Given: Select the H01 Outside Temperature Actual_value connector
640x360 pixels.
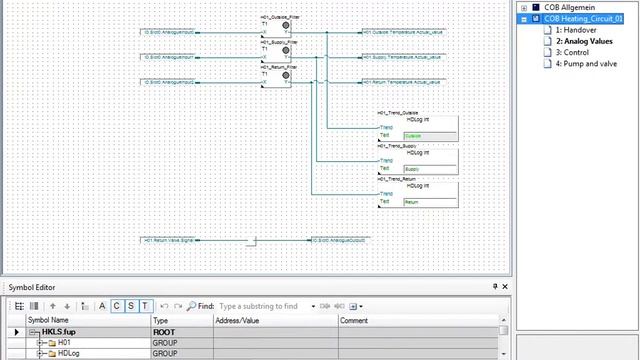Looking at the screenshot, I should point(404,32).
